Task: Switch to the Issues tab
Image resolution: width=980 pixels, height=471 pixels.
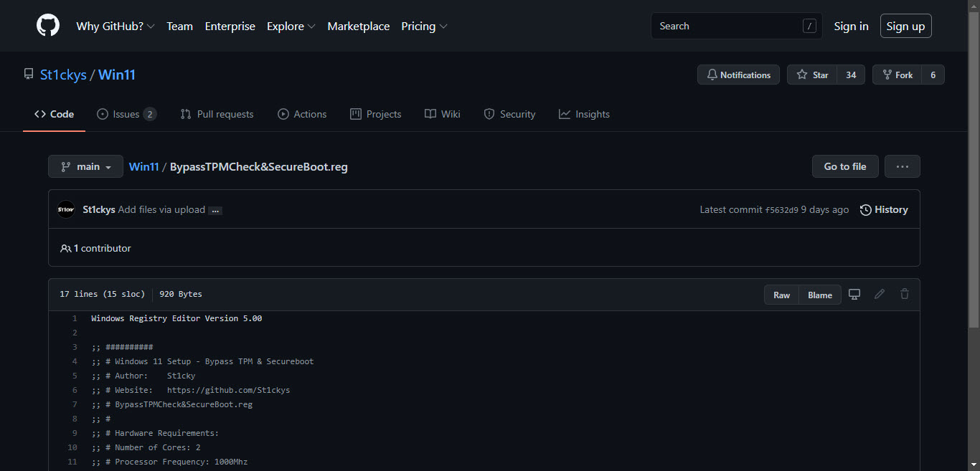Action: point(126,114)
